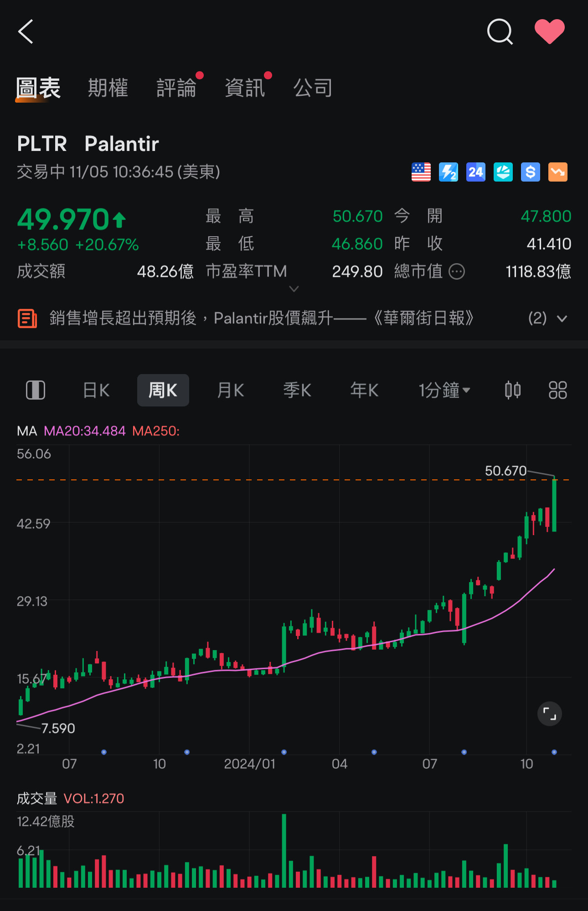Switch to the 資訊 tab

pos(245,88)
